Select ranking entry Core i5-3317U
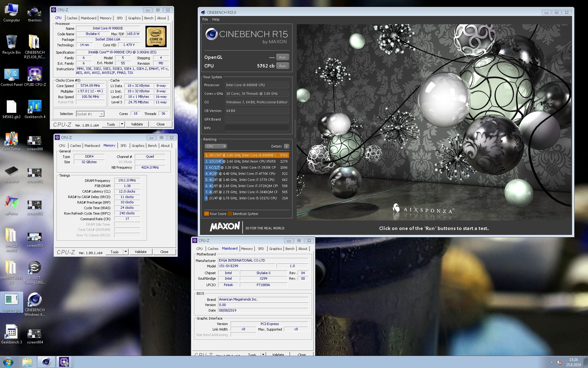The image size is (588, 368). (x=247, y=198)
